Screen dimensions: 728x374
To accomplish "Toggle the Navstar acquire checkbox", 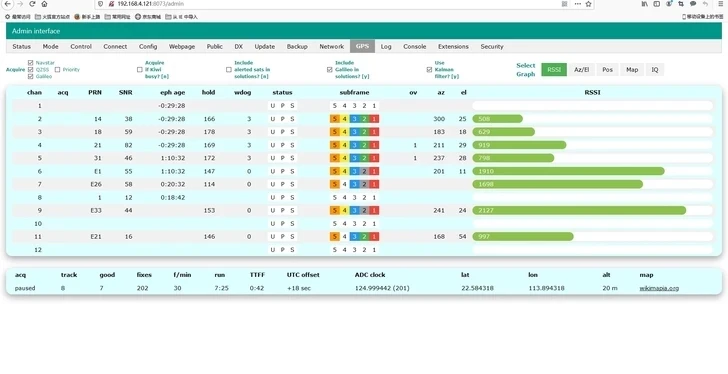I will click(x=31, y=63).
